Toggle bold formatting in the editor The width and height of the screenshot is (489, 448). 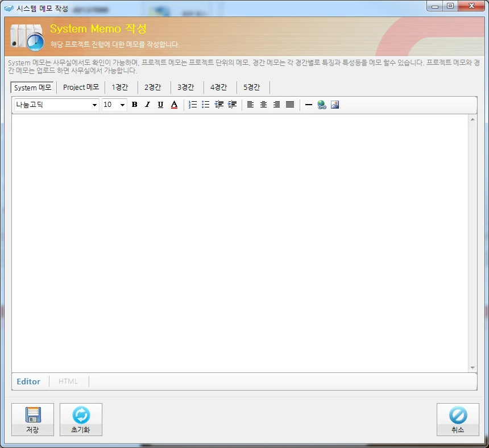[134, 105]
